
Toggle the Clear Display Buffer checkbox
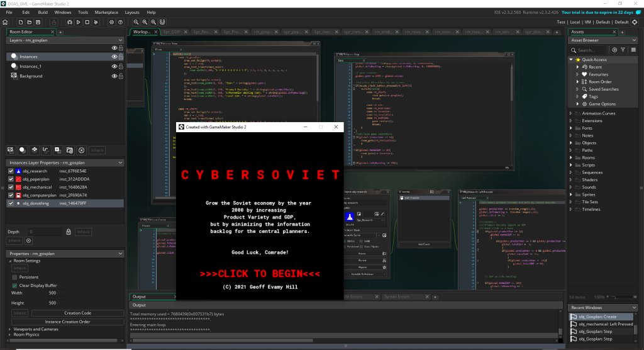pyautogui.click(x=14, y=285)
